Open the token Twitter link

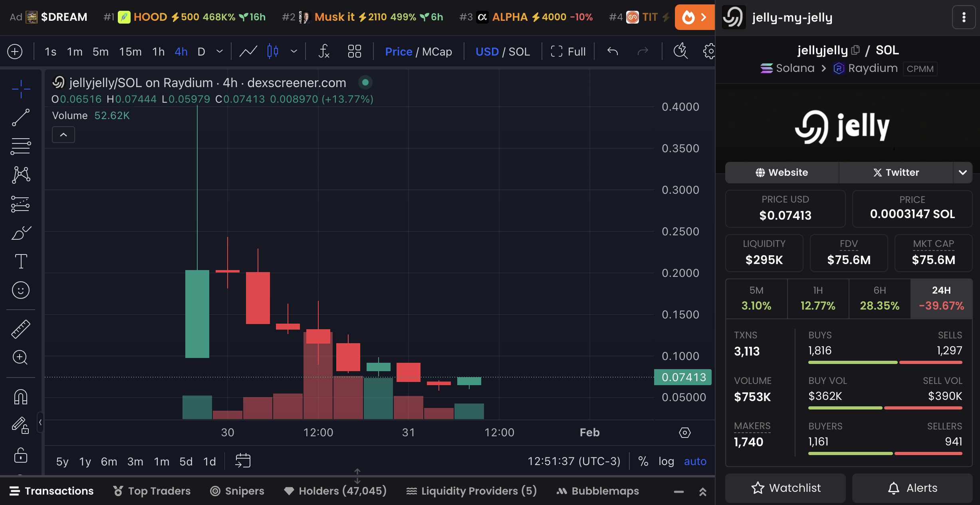(896, 173)
